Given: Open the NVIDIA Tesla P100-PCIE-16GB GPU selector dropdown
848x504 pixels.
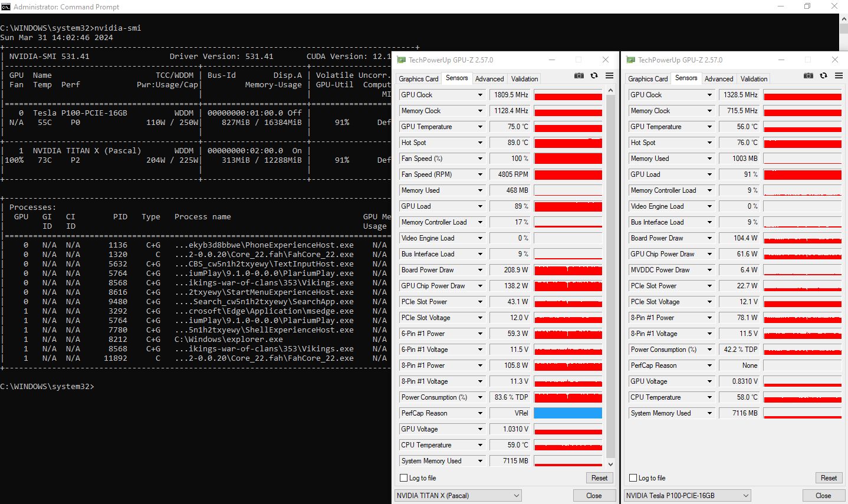Looking at the screenshot, I should 688,496.
